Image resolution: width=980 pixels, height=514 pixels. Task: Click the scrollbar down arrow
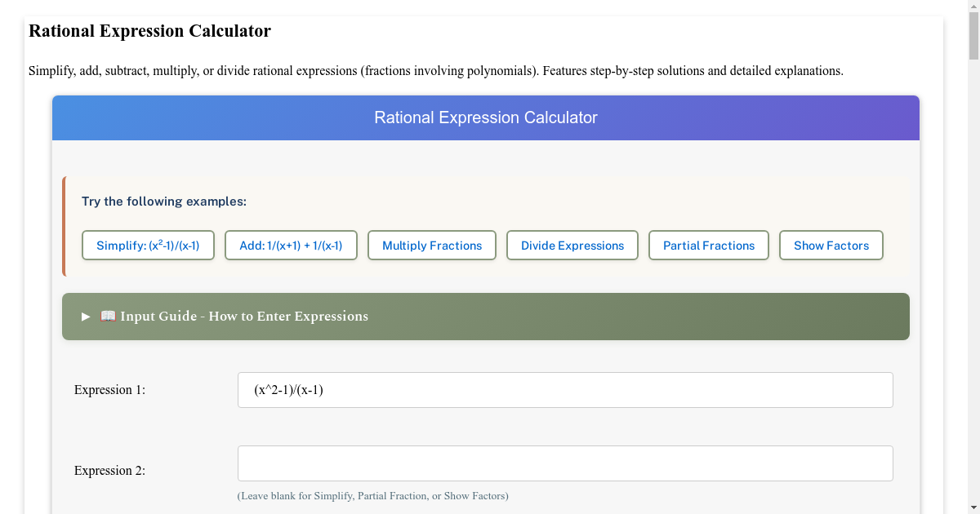[973, 507]
